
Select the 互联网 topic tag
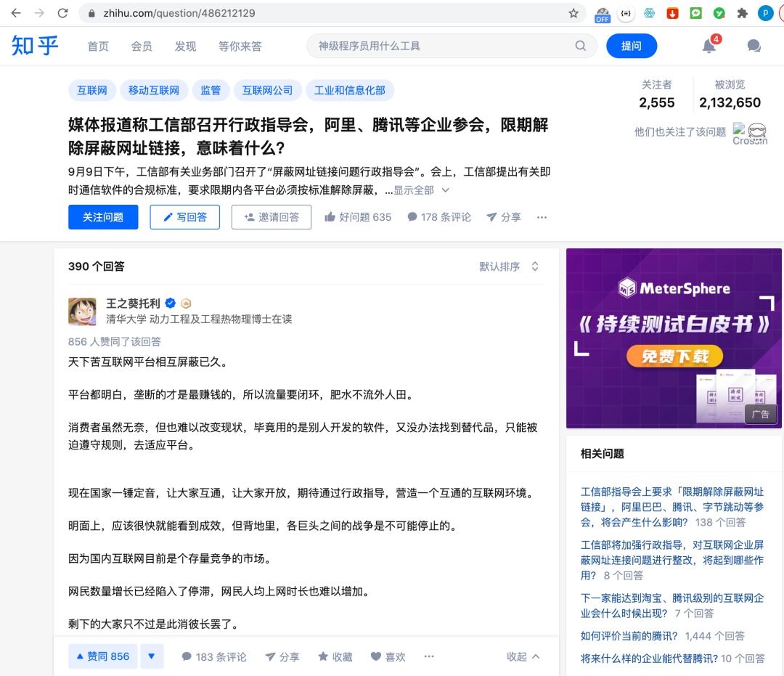pyautogui.click(x=92, y=91)
